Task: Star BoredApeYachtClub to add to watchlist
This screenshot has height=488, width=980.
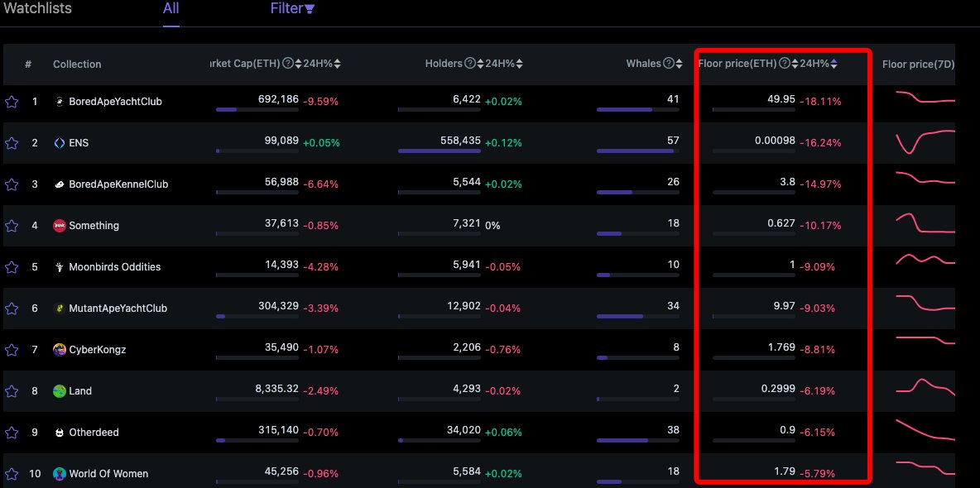Action: [12, 101]
